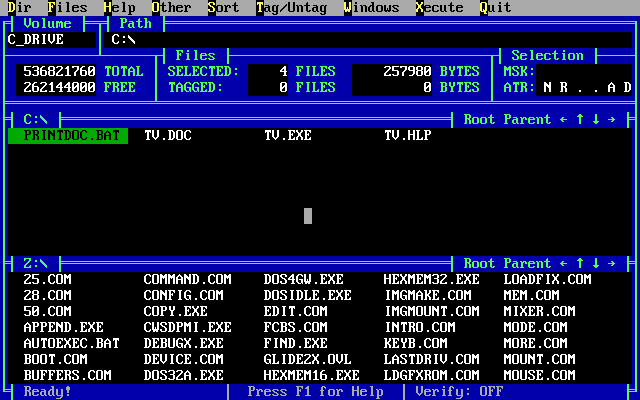Click the up arrow in the C:\ panel header
This screenshot has height=400, width=640.
click(x=580, y=119)
